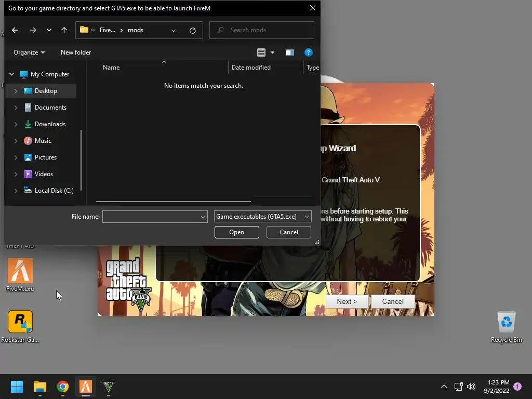This screenshot has height=399, width=532.
Task: Open Google Chrome from the taskbar
Action: click(x=63, y=387)
